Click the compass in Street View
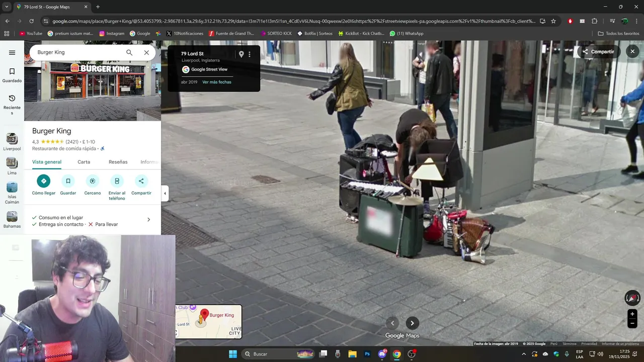The height and width of the screenshot is (362, 644). coord(632,298)
